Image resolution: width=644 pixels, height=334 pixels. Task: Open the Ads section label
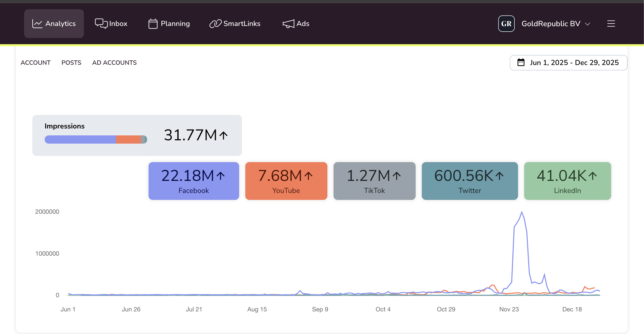(x=303, y=24)
